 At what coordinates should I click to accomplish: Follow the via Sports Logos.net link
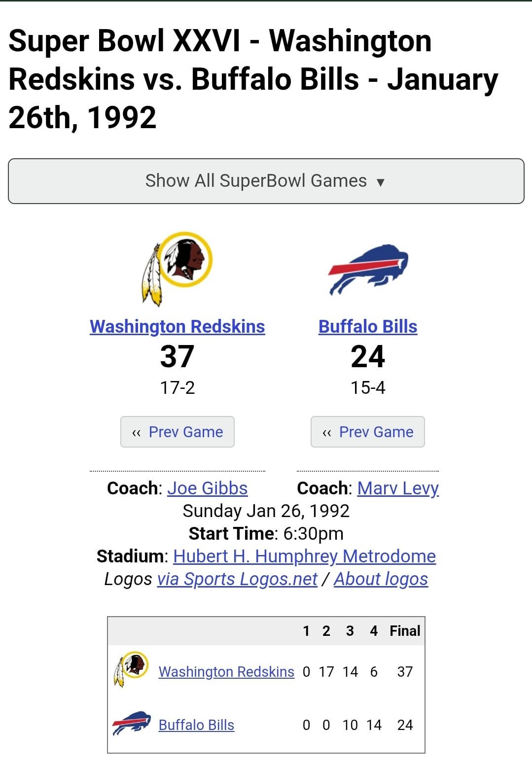pos(237,579)
